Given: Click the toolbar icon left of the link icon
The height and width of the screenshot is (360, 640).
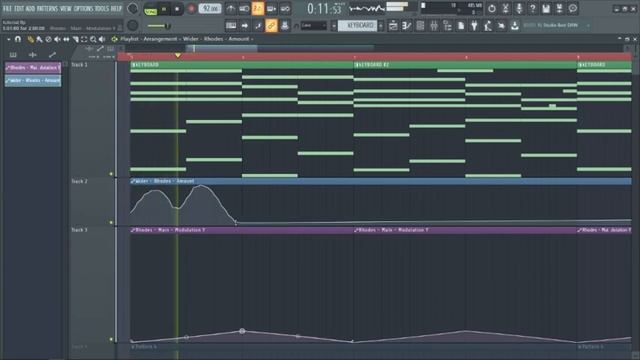Looking at the screenshot, I should tap(258, 26).
